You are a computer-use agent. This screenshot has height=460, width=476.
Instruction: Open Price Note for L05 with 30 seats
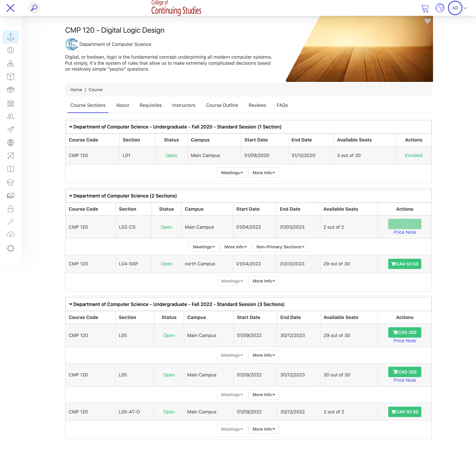coord(405,380)
